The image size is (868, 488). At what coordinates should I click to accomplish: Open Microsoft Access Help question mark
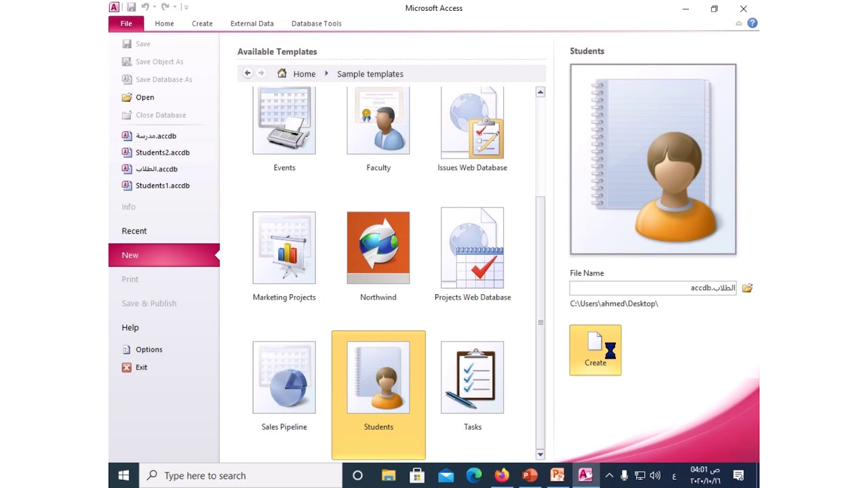(752, 23)
